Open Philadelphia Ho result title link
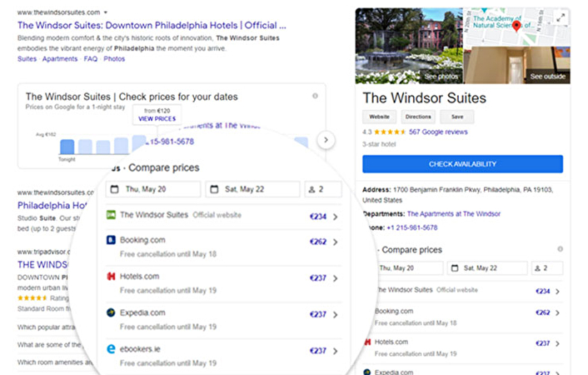 [52, 206]
